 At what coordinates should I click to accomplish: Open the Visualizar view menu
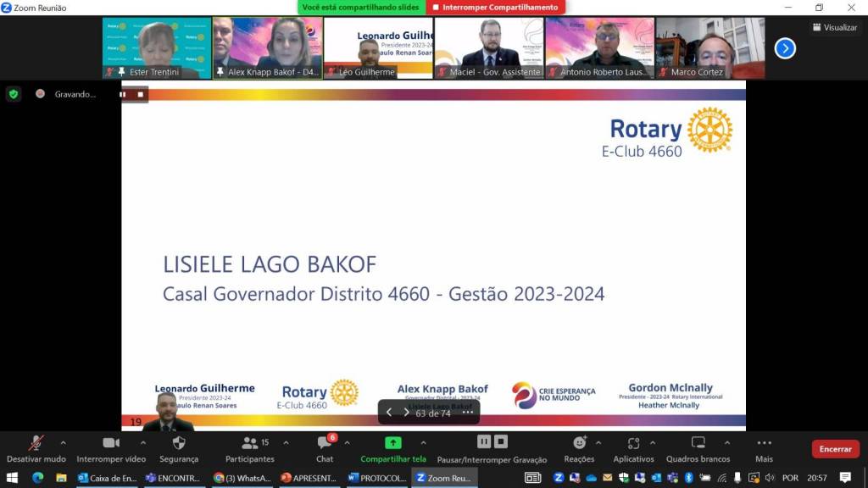tap(834, 27)
